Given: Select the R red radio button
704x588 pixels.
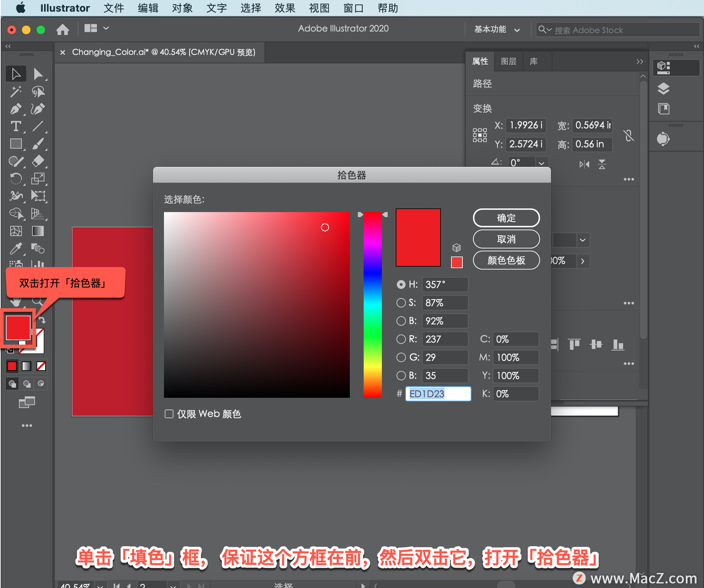Looking at the screenshot, I should 401,339.
